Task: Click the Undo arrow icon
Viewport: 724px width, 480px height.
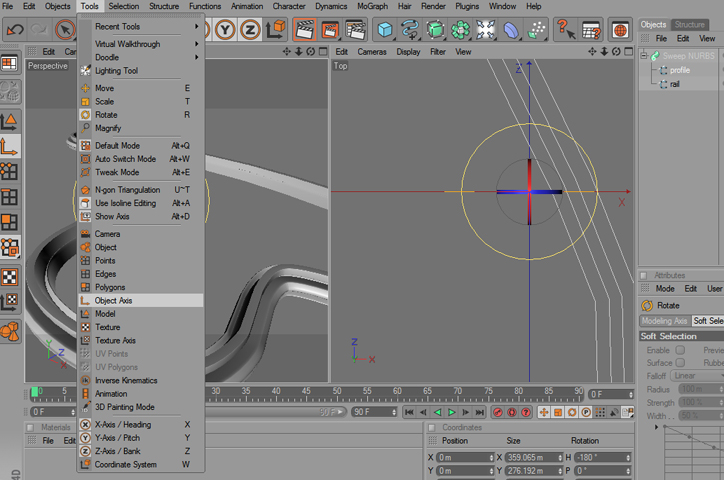Action: pyautogui.click(x=15, y=30)
